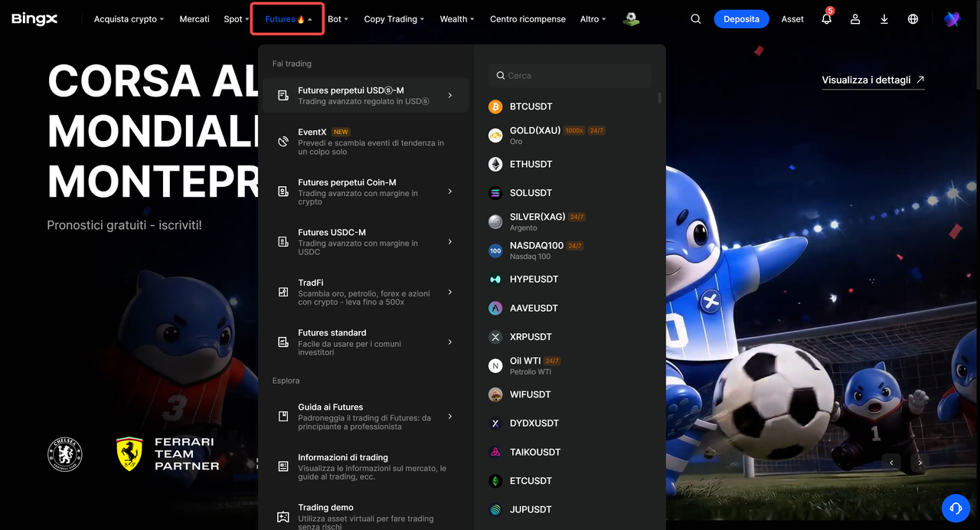The width and height of the screenshot is (980, 530).
Task: Click the NASDAQ100 round icon
Action: [x=495, y=250]
